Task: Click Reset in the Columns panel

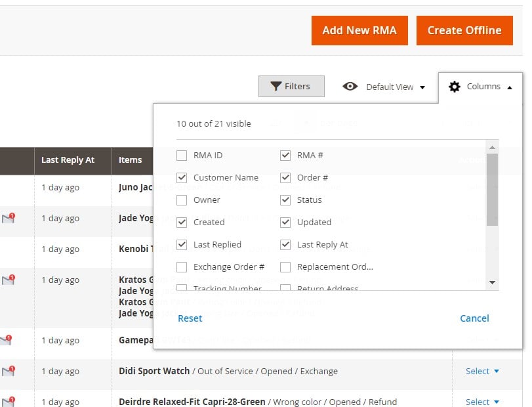Action: (190, 318)
